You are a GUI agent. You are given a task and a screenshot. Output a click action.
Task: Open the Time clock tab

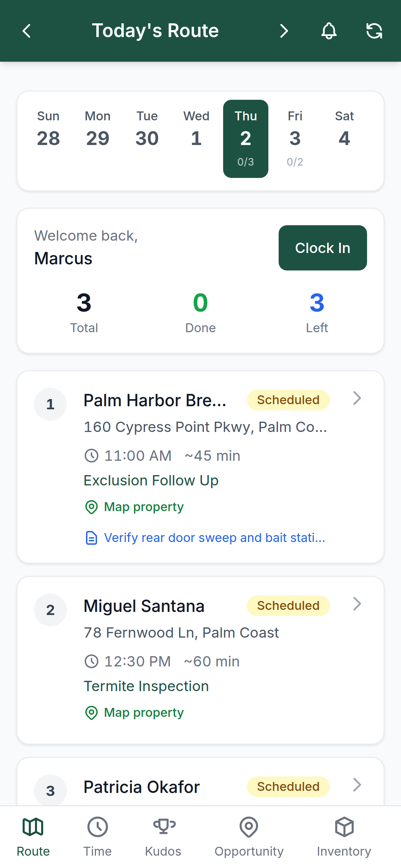(x=98, y=837)
